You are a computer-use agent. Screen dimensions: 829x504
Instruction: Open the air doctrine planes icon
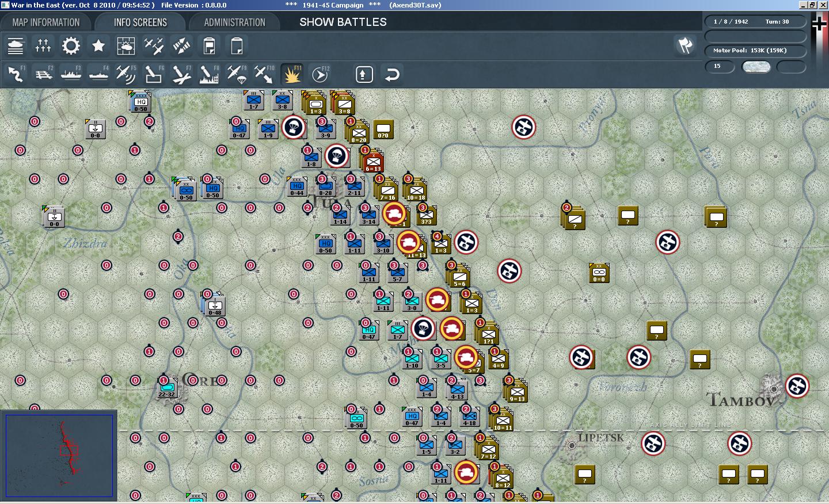[154, 45]
